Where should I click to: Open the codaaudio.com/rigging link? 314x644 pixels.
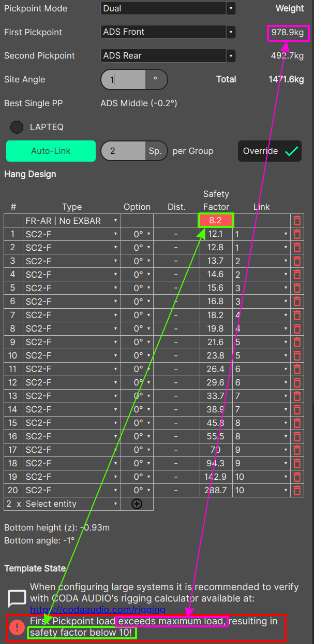98,609
